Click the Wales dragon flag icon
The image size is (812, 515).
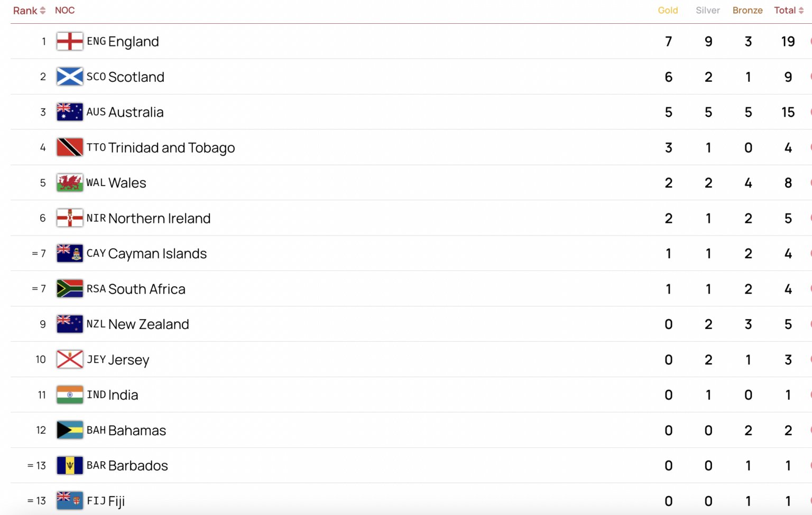[x=70, y=183]
